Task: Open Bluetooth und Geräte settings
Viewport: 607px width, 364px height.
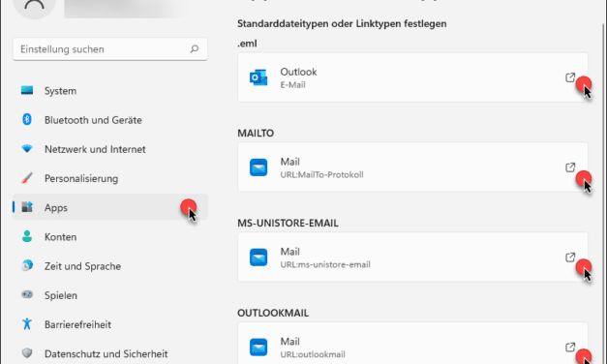Action: coord(110,120)
